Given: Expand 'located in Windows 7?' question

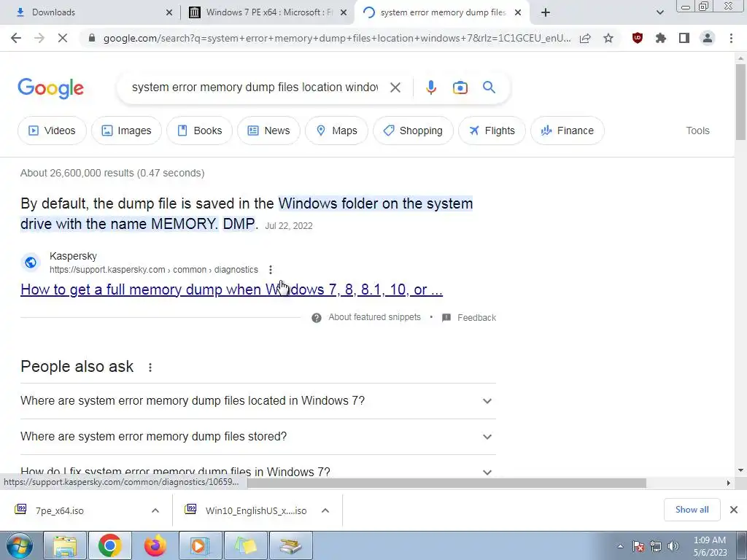Looking at the screenshot, I should pyautogui.click(x=258, y=401).
